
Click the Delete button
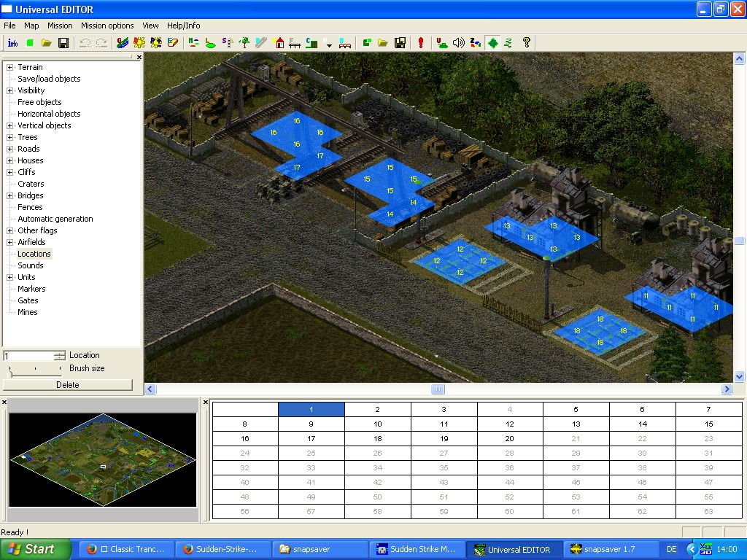click(68, 385)
